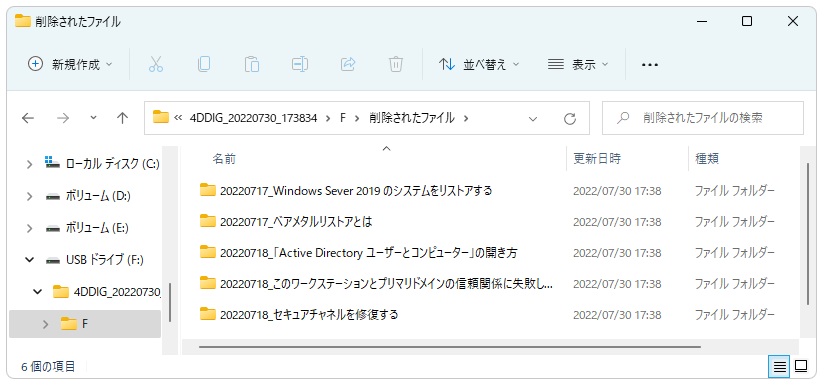The width and height of the screenshot is (821, 382).
Task: Select folder 20220717_ベアメタルリストアとは
Action: click(295, 222)
